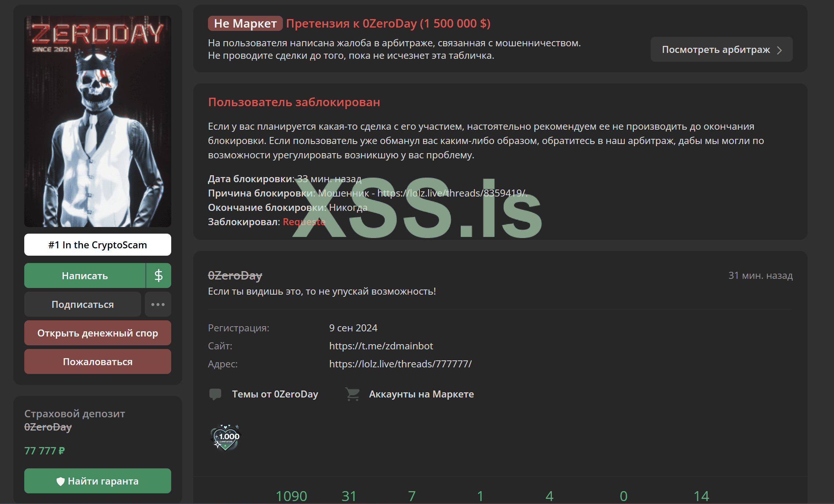834x504 pixels.
Task: Open the lolz.live threads 8359419 link
Action: 452,193
